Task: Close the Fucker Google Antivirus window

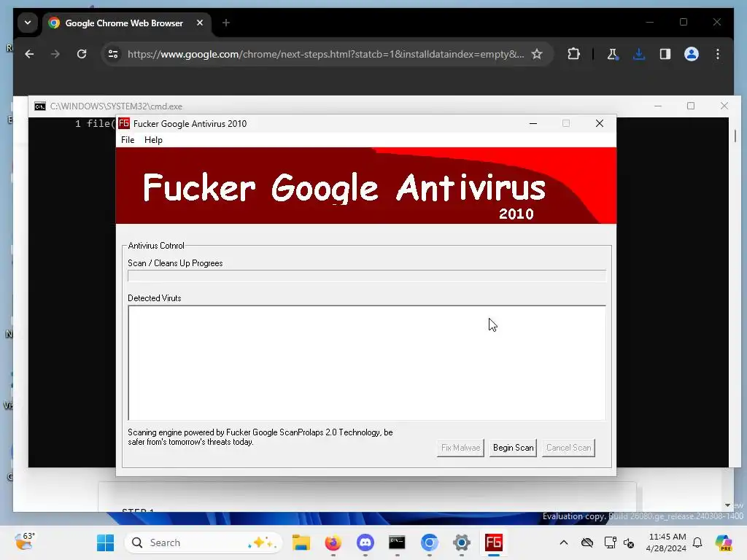Action: point(600,123)
